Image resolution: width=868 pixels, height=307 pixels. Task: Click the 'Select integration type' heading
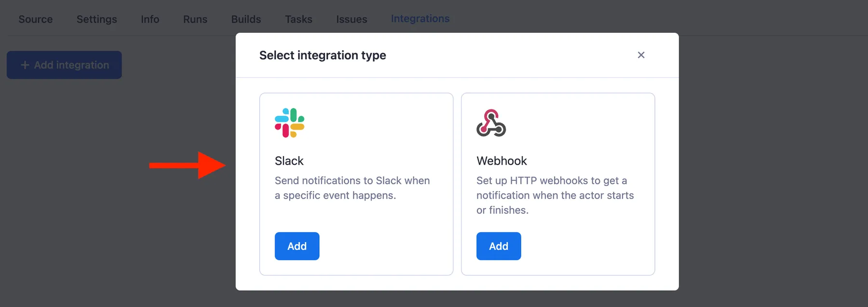point(323,55)
